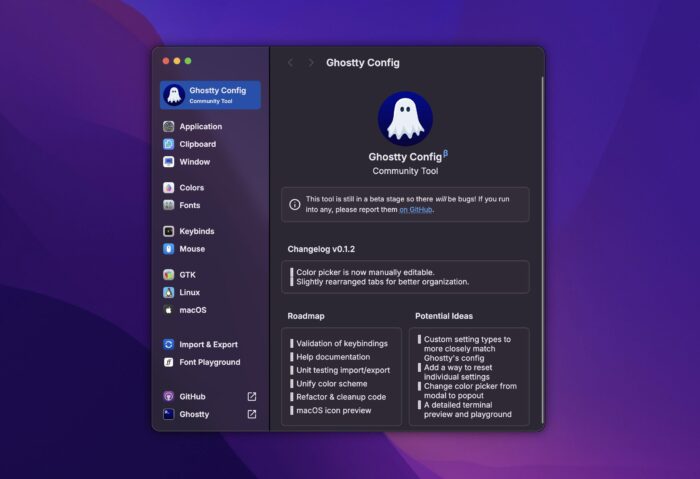Follow the 'on GitHub' hyperlink

(x=417, y=210)
